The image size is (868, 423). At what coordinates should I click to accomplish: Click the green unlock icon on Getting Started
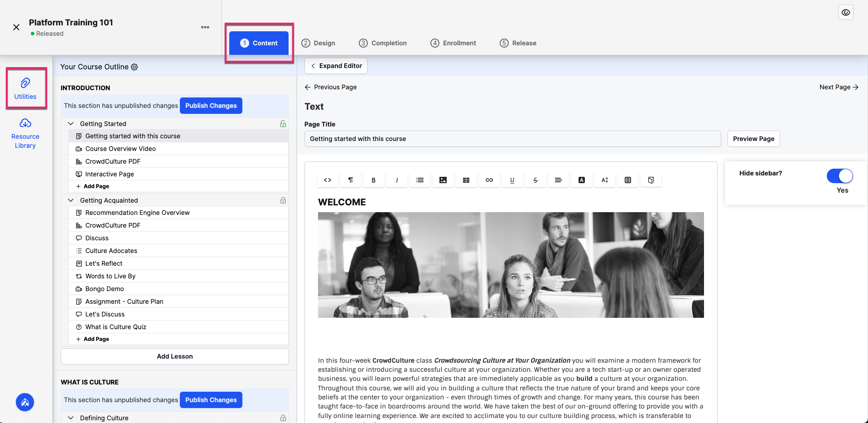click(x=283, y=124)
